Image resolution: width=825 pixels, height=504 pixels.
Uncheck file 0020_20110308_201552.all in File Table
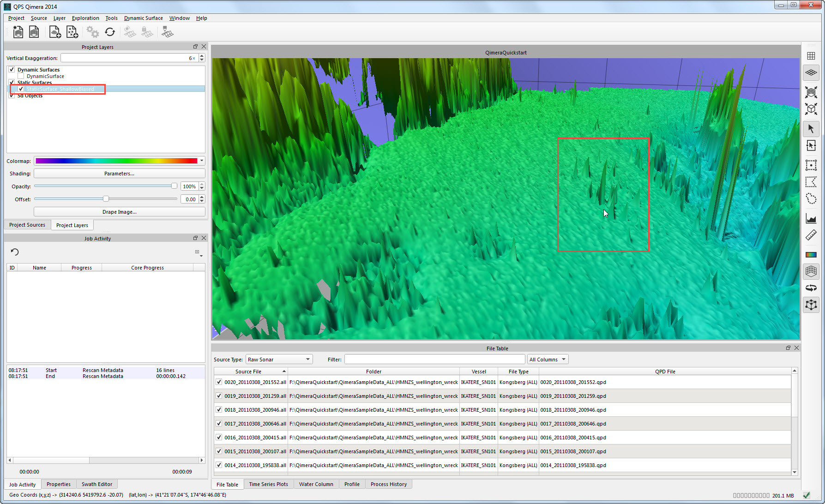pyautogui.click(x=219, y=382)
